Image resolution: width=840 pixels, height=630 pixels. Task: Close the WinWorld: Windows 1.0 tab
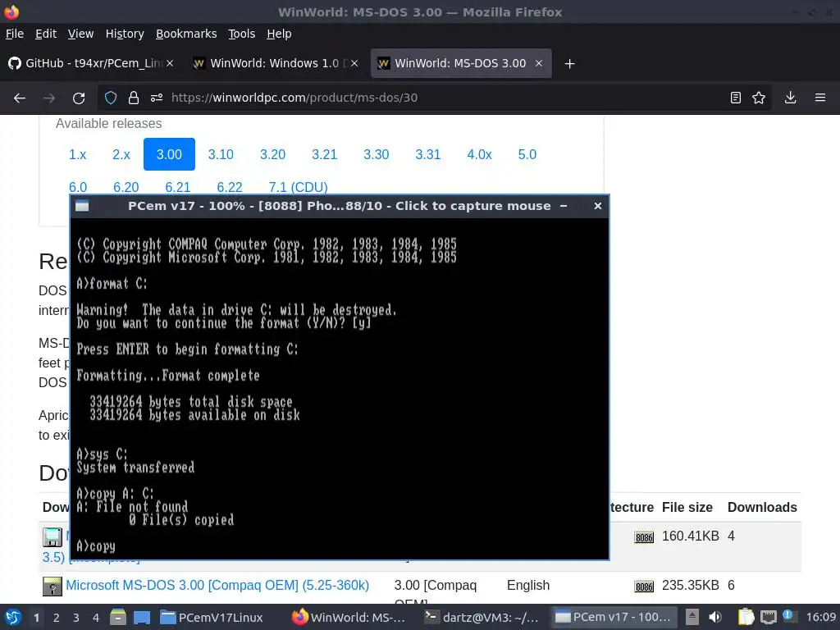354,63
